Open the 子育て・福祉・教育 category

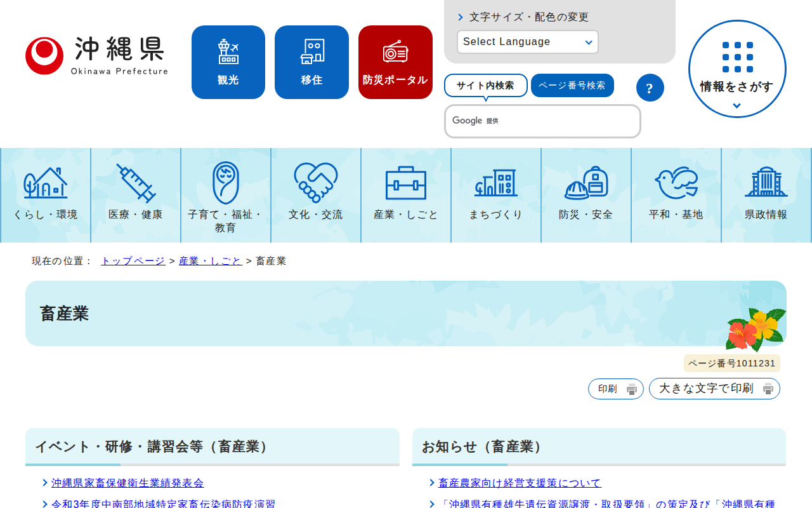click(226, 195)
